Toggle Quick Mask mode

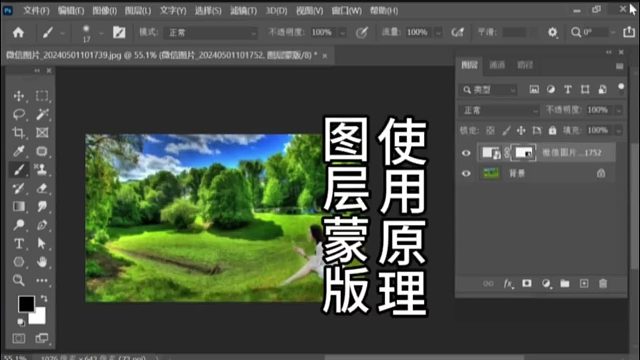tap(18, 338)
